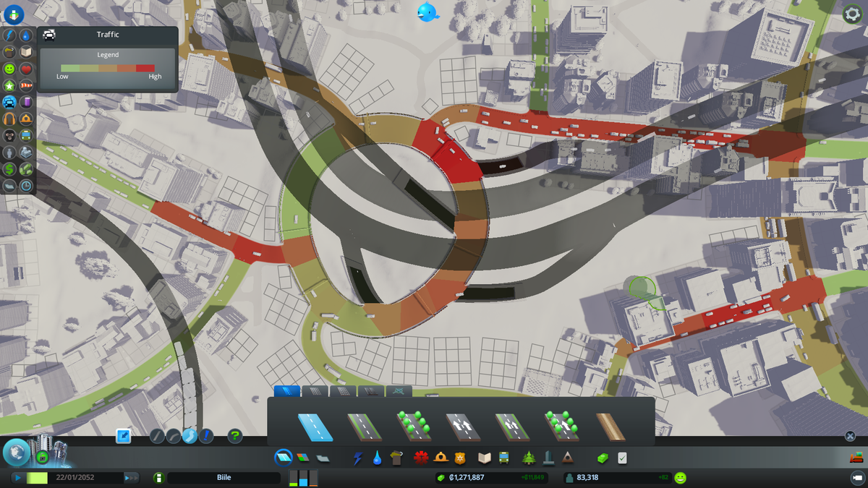868x488 pixels.
Task: Select the Electricity info view
Action: 9,35
